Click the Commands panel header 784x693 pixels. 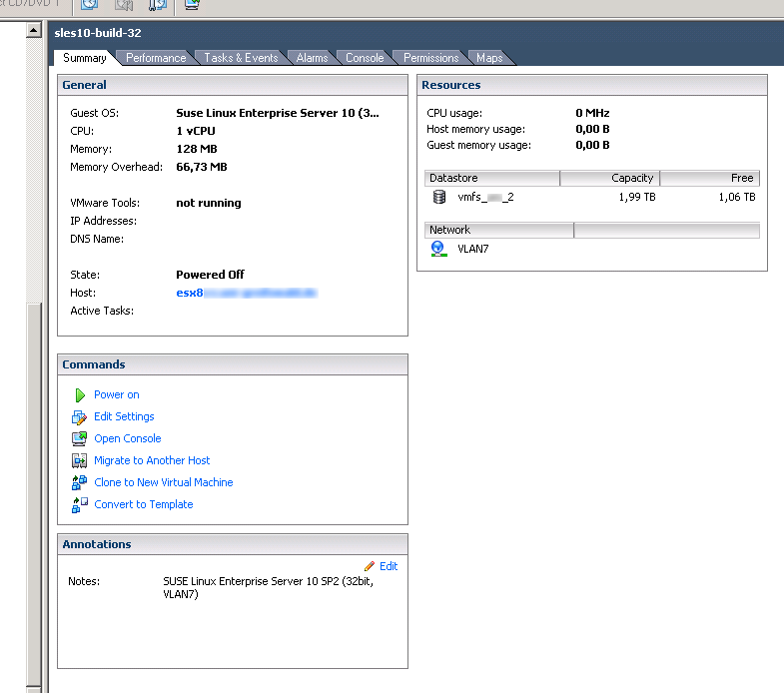tap(233, 364)
